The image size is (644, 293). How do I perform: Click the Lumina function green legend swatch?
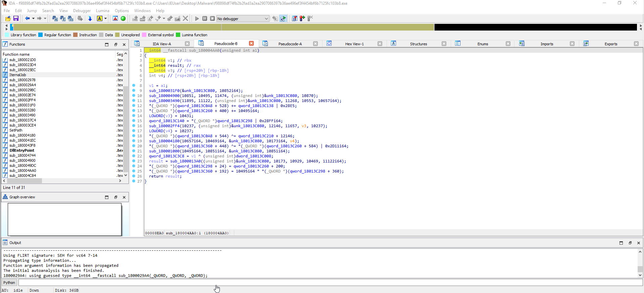pyautogui.click(x=178, y=35)
